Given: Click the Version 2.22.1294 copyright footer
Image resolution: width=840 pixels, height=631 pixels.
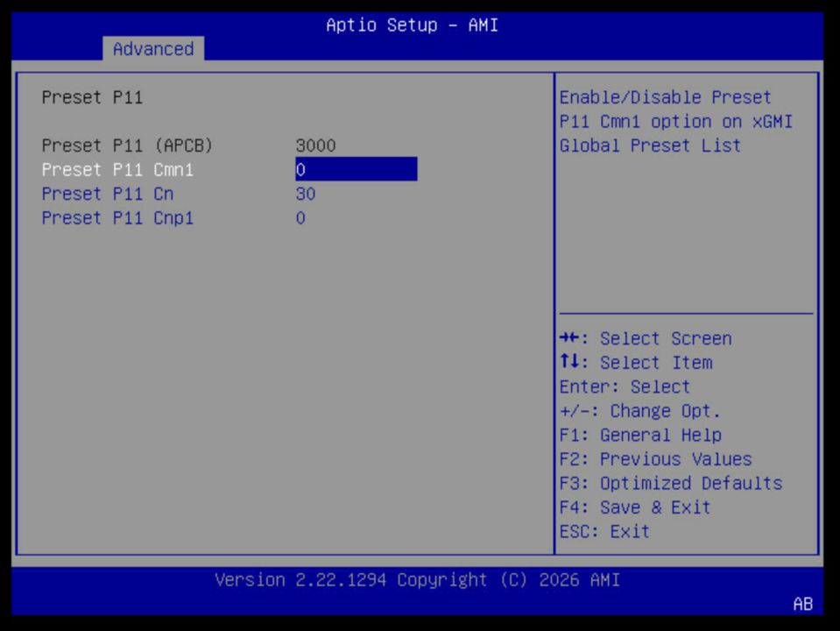Looking at the screenshot, I should tap(417, 579).
